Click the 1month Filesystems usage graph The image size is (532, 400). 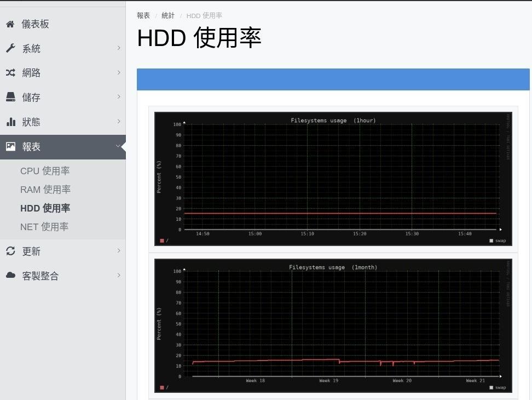click(x=333, y=325)
